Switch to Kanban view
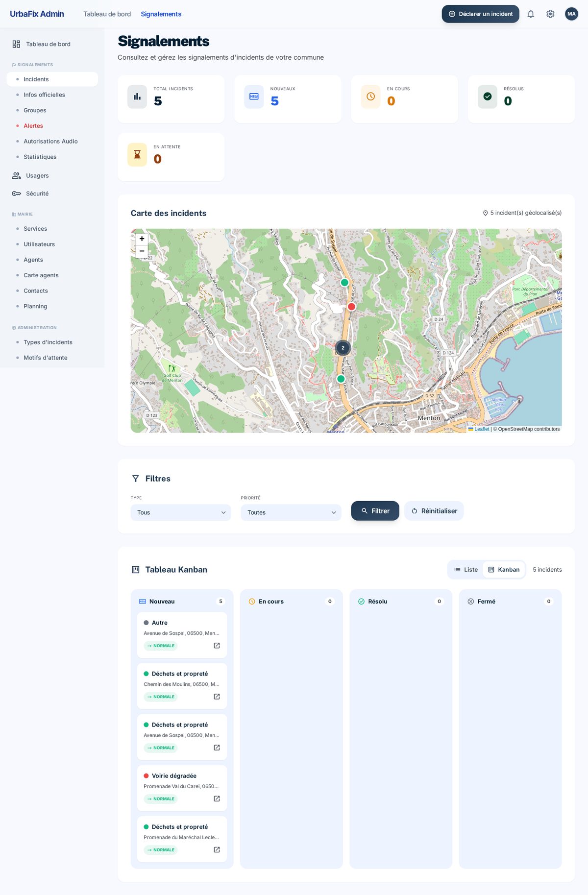The width and height of the screenshot is (588, 895). coord(504,570)
